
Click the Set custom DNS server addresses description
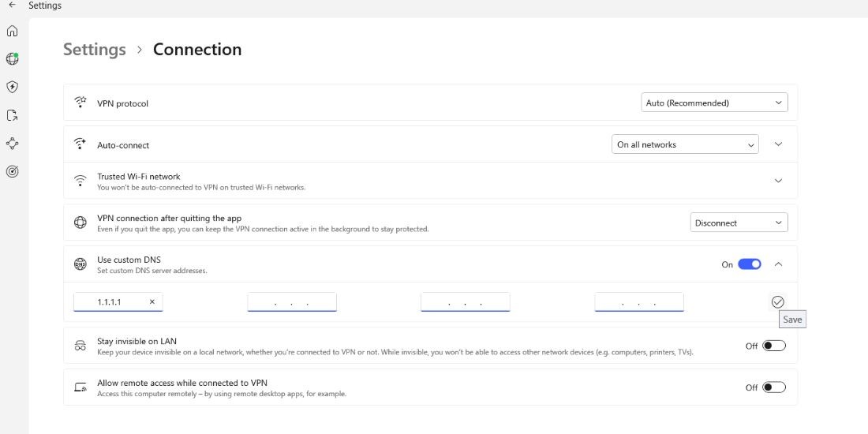(x=152, y=271)
